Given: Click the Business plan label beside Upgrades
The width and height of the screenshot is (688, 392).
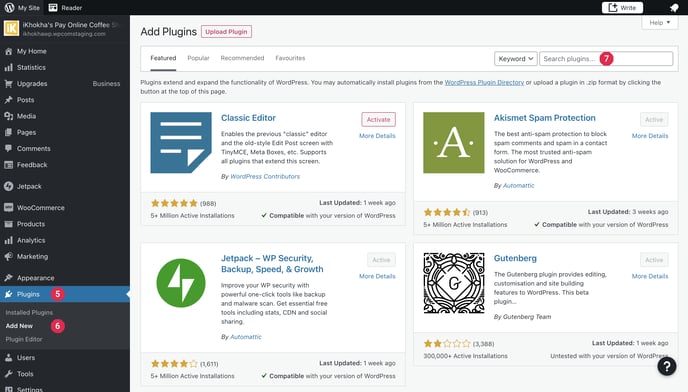Looking at the screenshot, I should tap(106, 83).
